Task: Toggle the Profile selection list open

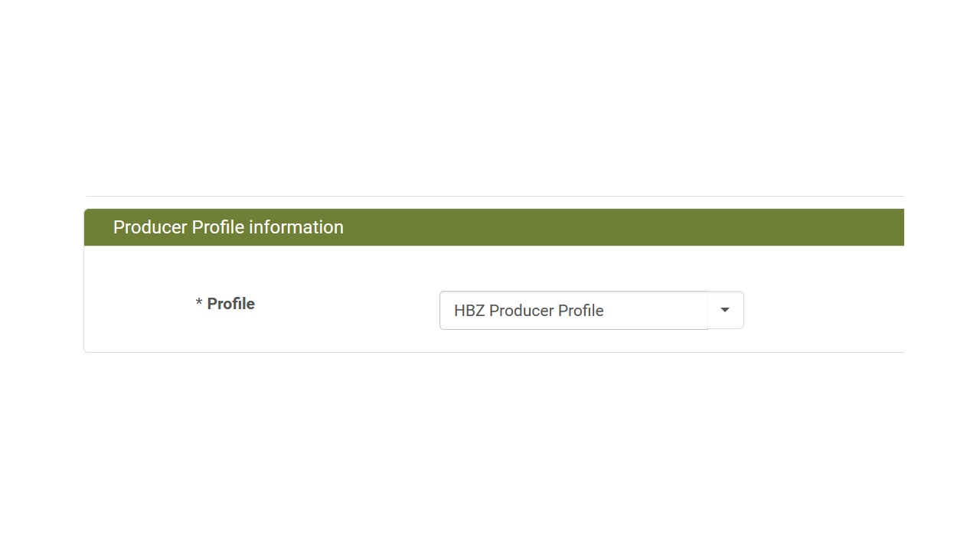Action: pos(725,310)
